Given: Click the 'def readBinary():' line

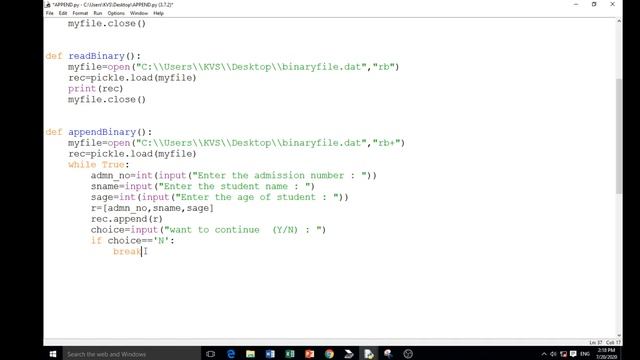Looking at the screenshot, I should point(93,56).
